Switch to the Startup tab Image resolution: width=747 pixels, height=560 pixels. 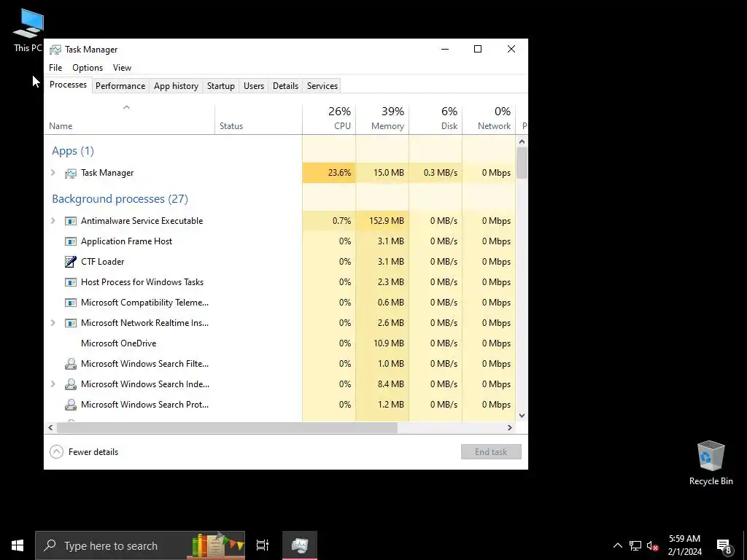click(220, 86)
